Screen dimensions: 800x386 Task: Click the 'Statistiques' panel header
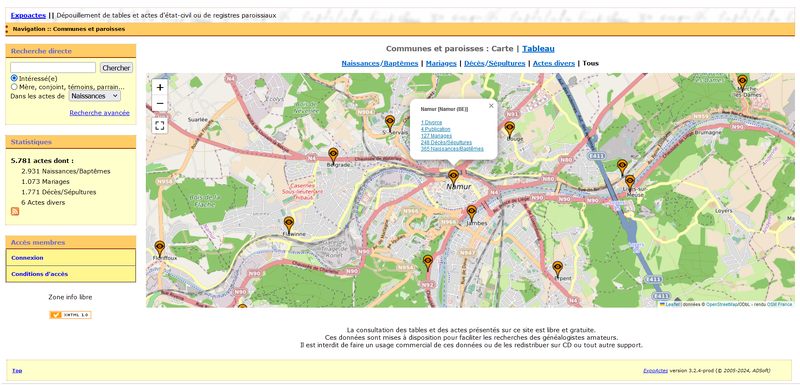(x=70, y=142)
